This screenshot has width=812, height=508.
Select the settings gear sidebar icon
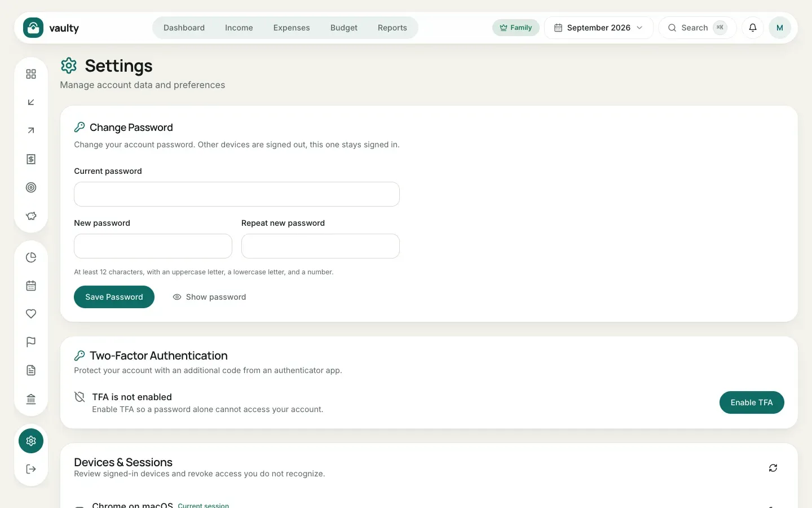pos(31,441)
